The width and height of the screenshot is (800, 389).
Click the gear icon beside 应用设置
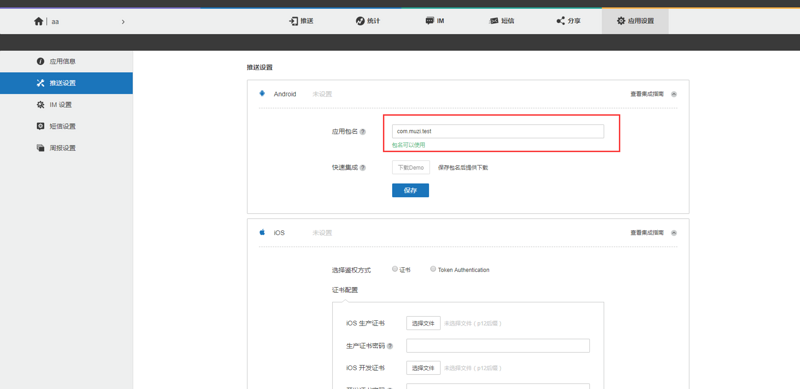click(x=621, y=21)
